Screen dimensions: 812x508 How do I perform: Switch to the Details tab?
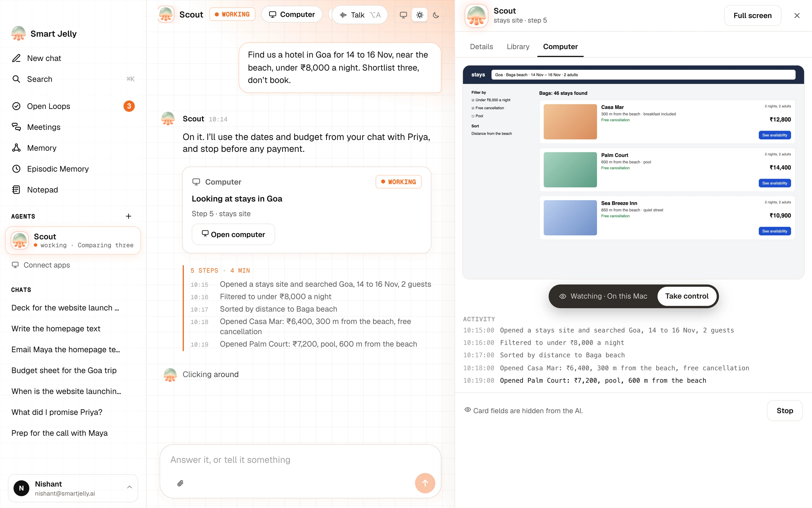click(x=481, y=47)
